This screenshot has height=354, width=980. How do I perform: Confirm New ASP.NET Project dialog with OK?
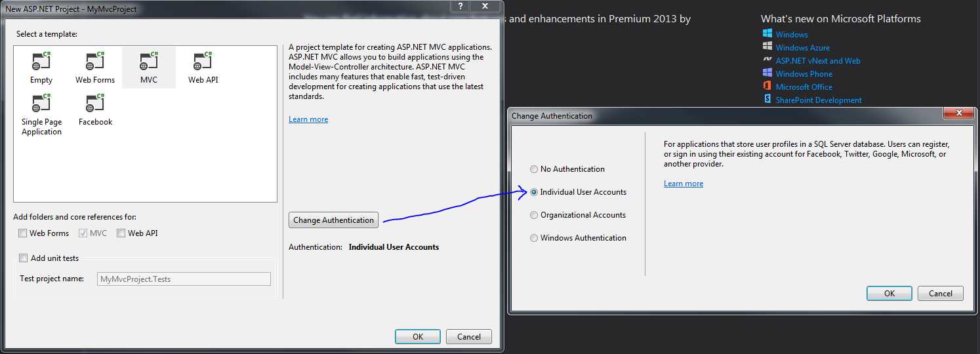coord(418,337)
